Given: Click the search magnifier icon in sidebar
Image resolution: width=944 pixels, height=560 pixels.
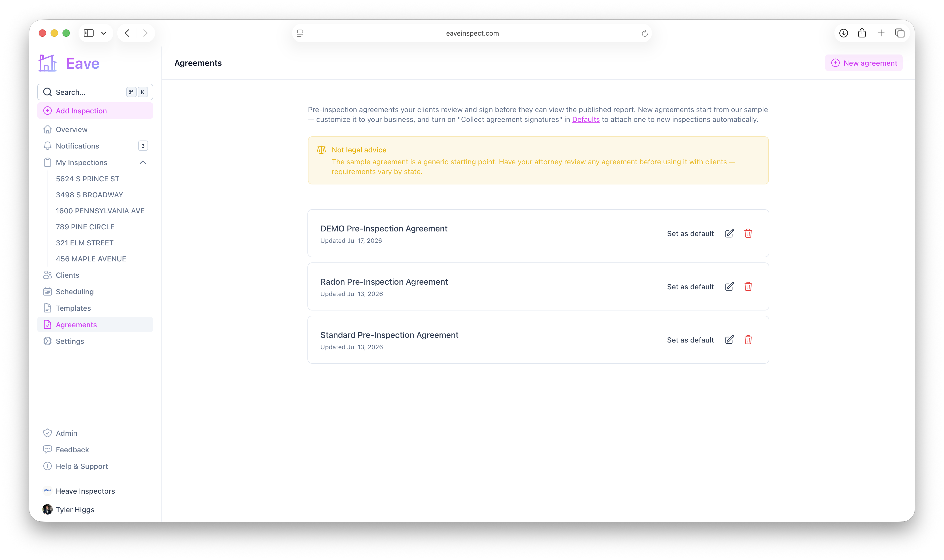Looking at the screenshot, I should click(48, 92).
